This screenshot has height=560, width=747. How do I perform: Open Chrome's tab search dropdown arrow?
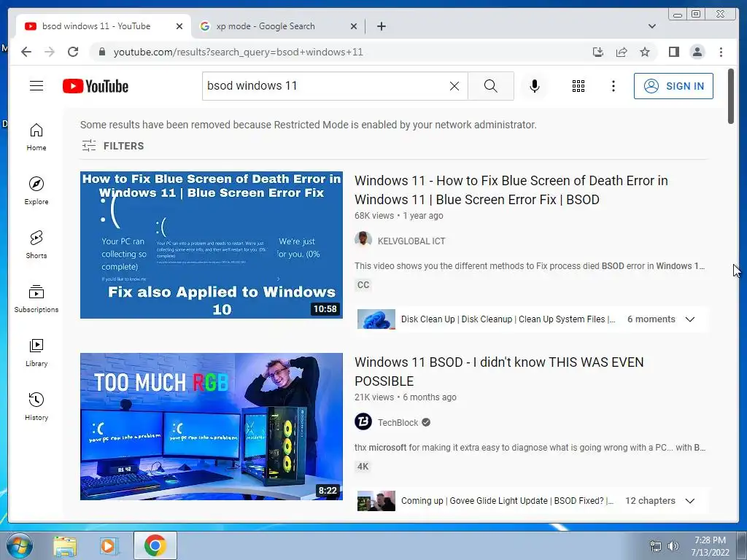652,26
